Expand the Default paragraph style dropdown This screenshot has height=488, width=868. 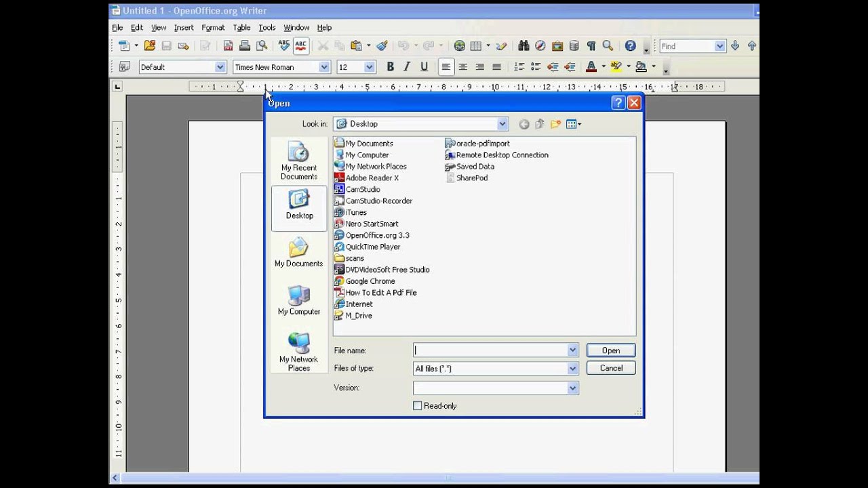click(220, 67)
